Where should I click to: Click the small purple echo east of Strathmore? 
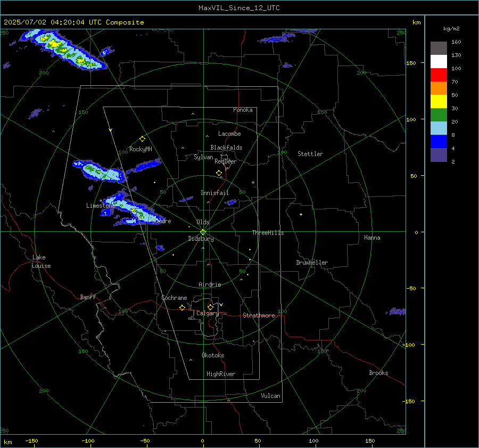pos(397,311)
